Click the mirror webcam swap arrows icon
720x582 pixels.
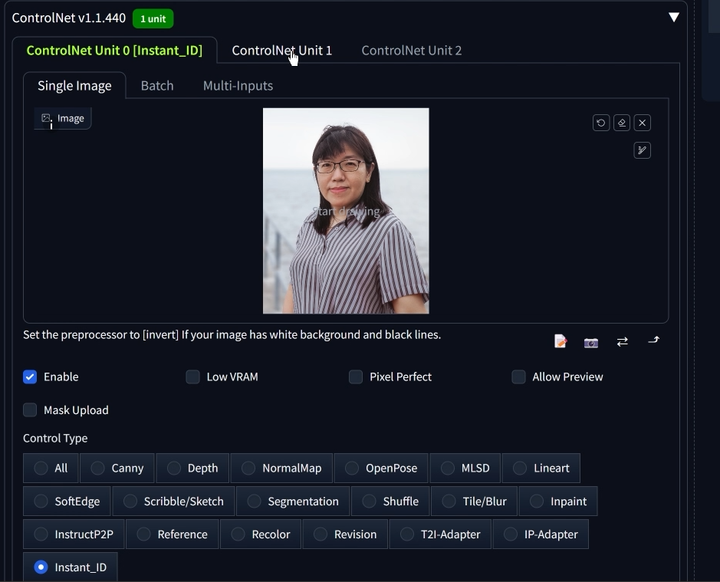pos(622,342)
